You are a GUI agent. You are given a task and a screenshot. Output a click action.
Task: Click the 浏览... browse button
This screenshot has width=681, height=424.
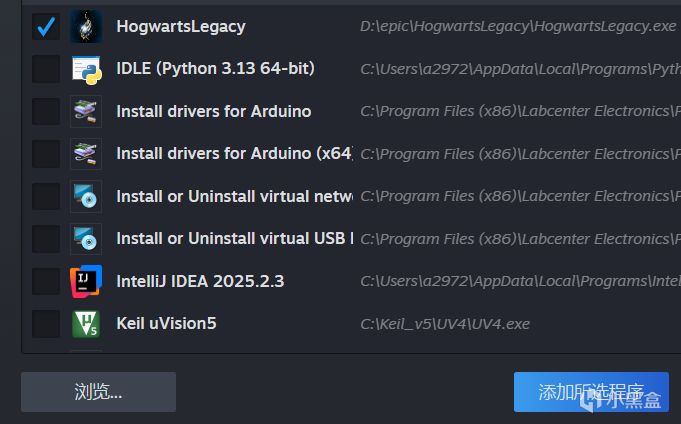click(x=98, y=392)
